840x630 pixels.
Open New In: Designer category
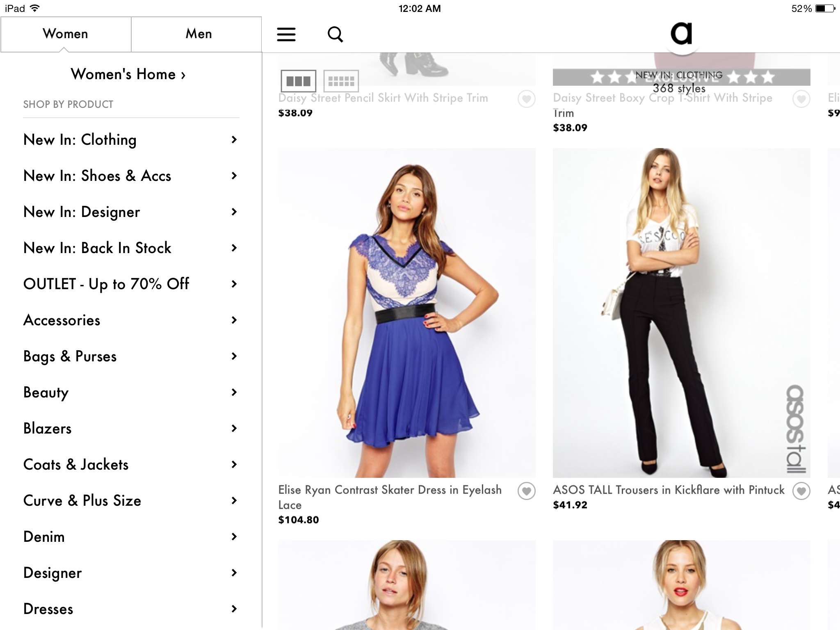point(131,212)
